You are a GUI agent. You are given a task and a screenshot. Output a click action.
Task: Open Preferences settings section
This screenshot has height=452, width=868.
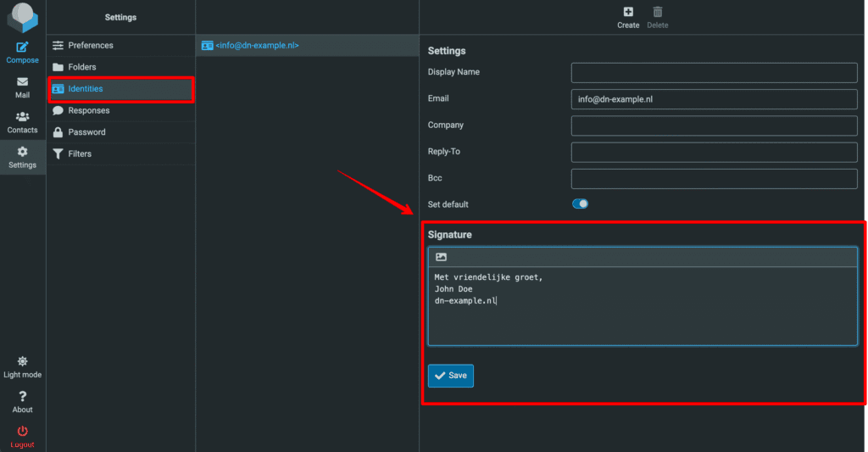click(91, 46)
